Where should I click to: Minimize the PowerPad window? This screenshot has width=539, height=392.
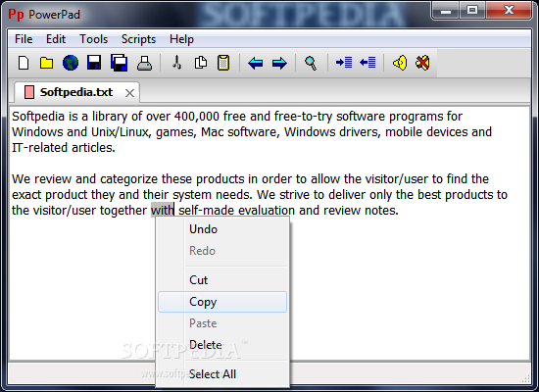pos(446,11)
